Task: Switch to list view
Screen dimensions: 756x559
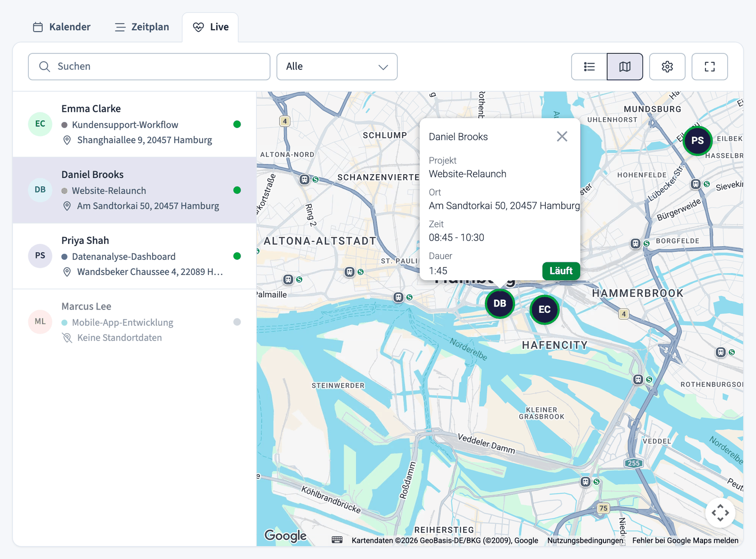Action: (589, 67)
